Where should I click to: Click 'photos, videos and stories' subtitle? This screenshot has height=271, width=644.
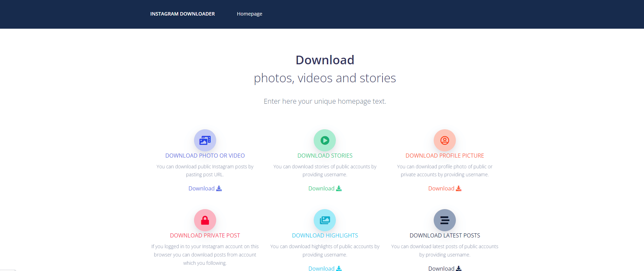click(325, 78)
